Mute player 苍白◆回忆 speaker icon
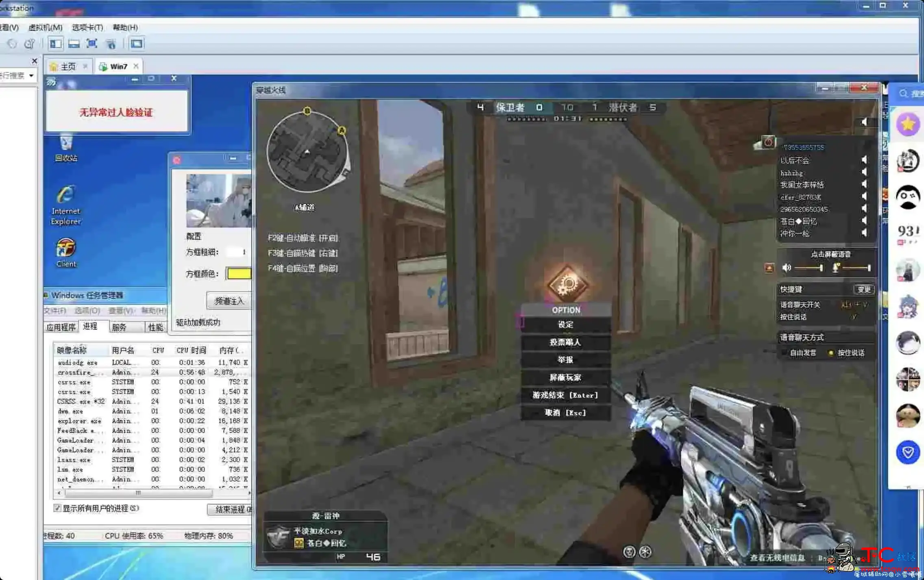The width and height of the screenshot is (924, 580). pos(864,221)
